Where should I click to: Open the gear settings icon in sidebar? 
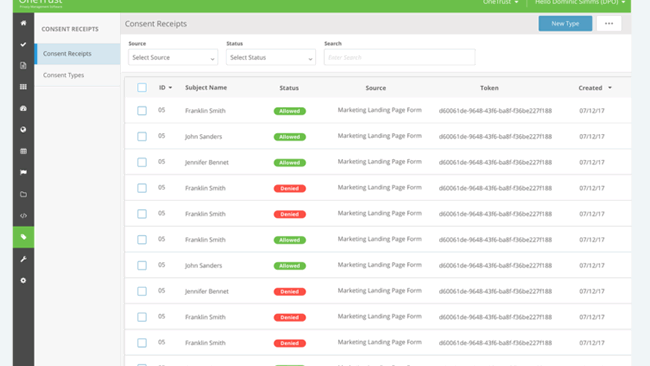pos(23,281)
